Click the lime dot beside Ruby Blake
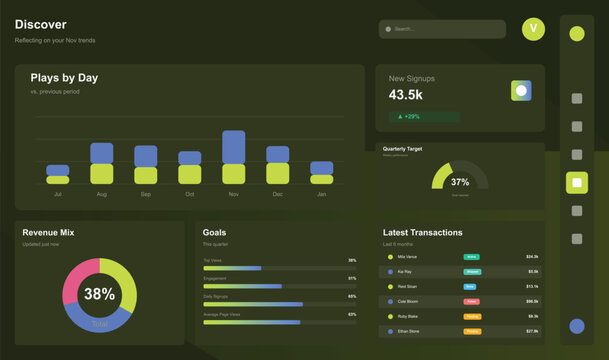This screenshot has height=360, width=609. pyautogui.click(x=390, y=317)
